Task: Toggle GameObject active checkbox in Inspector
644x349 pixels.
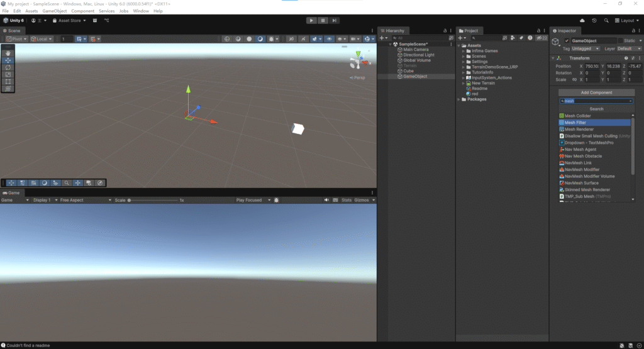Action: (x=567, y=41)
